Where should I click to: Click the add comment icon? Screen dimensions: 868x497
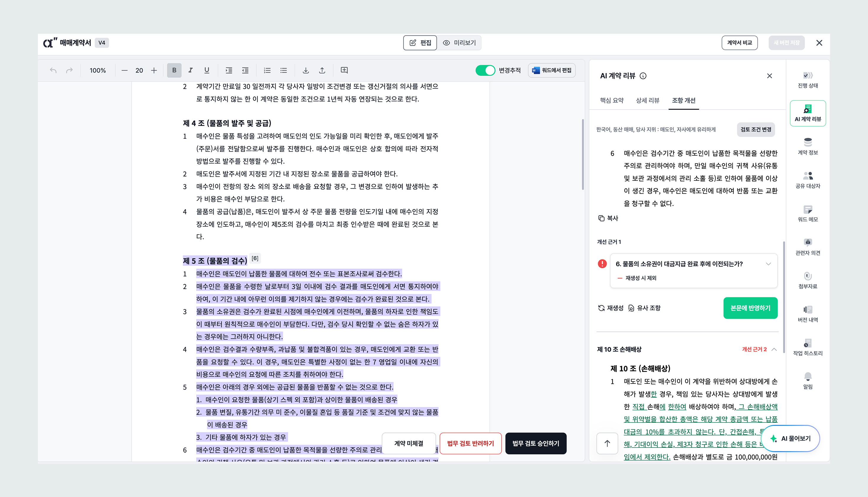tap(344, 70)
